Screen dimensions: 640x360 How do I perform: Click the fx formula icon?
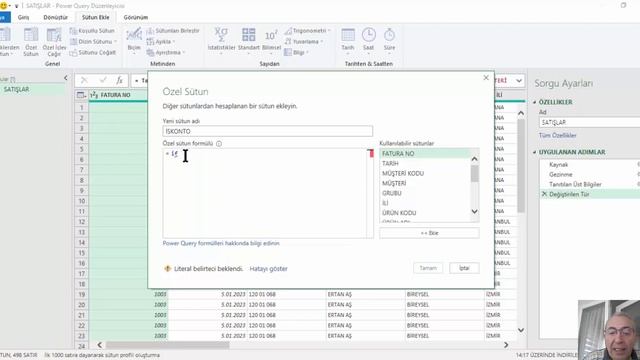(119, 80)
